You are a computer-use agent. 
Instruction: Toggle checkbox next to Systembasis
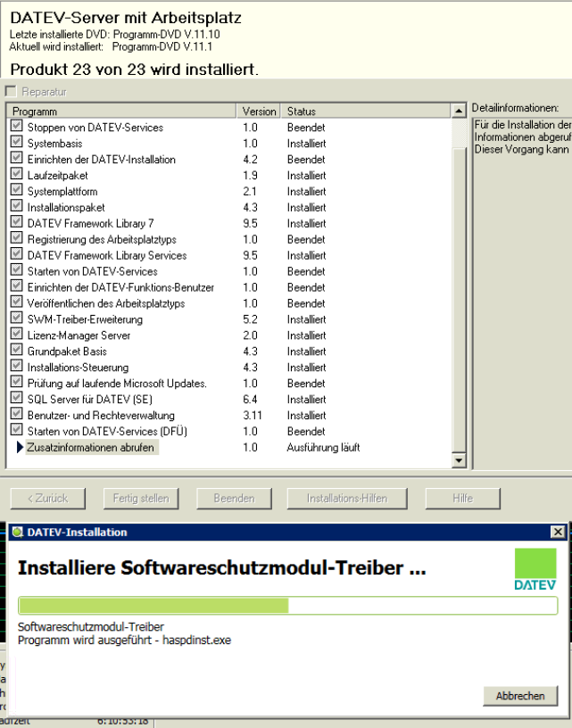tap(16, 142)
